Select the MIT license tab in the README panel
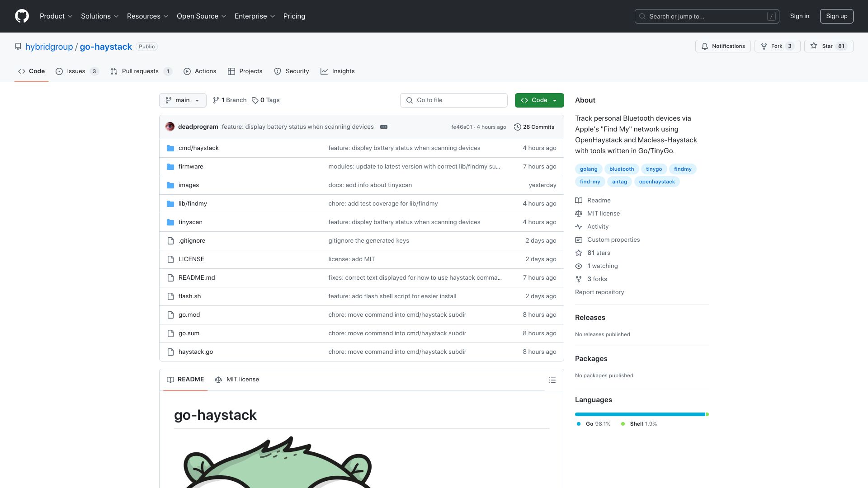 tap(237, 380)
